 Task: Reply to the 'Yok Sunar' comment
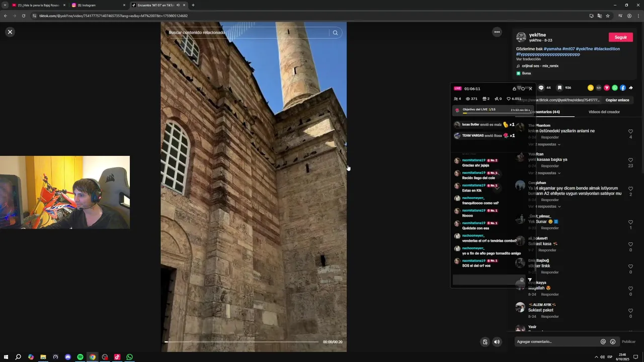coord(550,228)
